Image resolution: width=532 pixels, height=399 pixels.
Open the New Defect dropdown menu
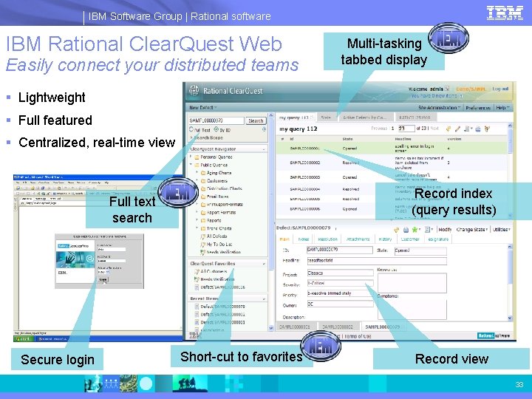(x=203, y=108)
